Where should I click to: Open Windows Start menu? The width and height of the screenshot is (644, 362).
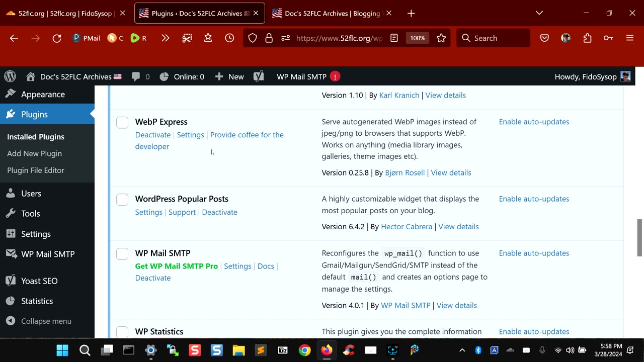62,350
